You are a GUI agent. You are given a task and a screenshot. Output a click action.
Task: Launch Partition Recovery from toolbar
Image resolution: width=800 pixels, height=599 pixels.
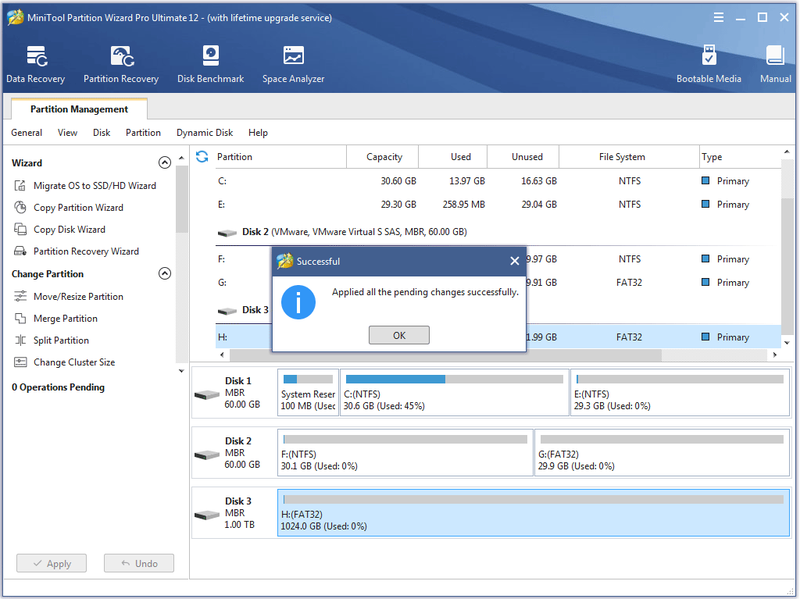coord(121,64)
